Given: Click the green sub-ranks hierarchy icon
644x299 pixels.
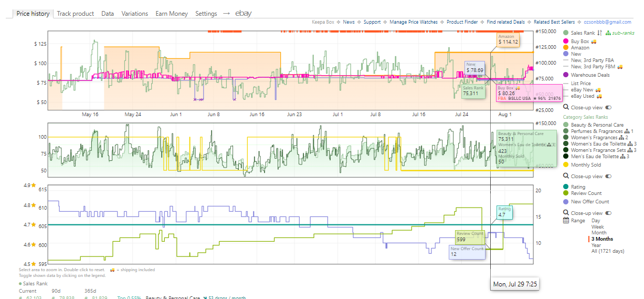Looking at the screenshot, I should 608,33.
